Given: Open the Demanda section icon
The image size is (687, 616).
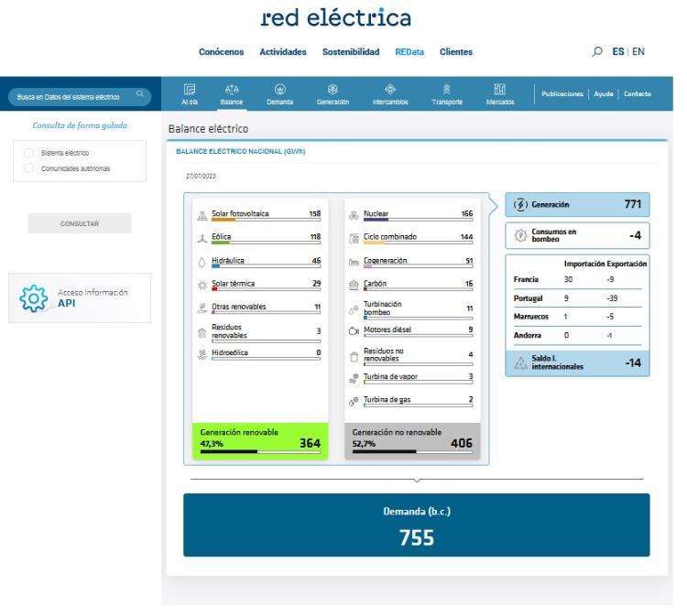Looking at the screenshot, I should click(278, 90).
